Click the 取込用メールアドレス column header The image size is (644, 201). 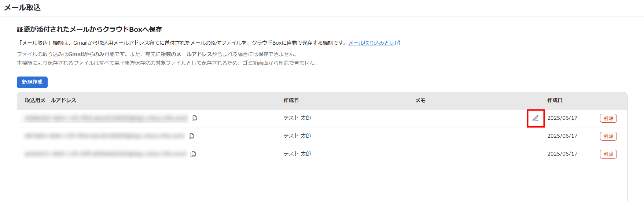pos(51,100)
